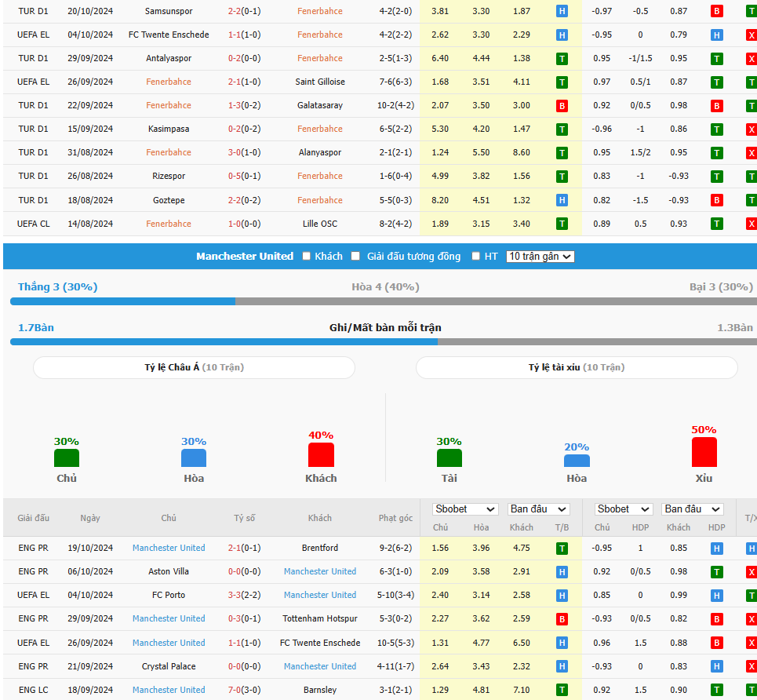Select the T/B column badge in Kasimpasa row
757x700 pixels.
pos(562,129)
